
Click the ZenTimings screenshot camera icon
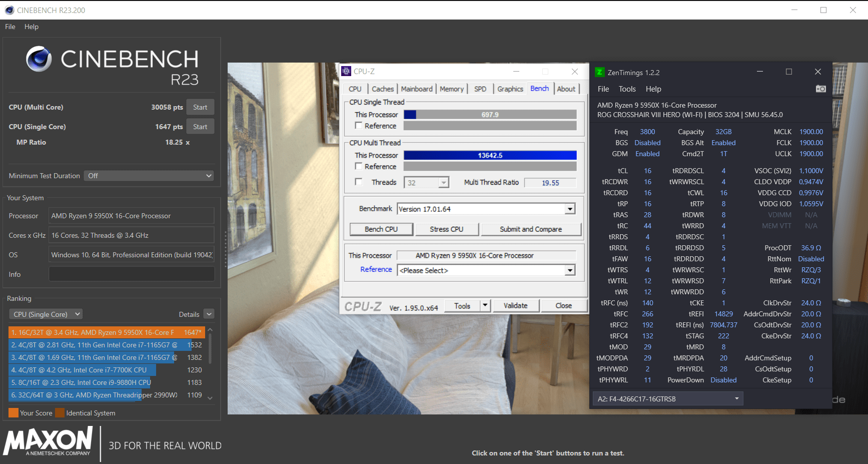820,89
